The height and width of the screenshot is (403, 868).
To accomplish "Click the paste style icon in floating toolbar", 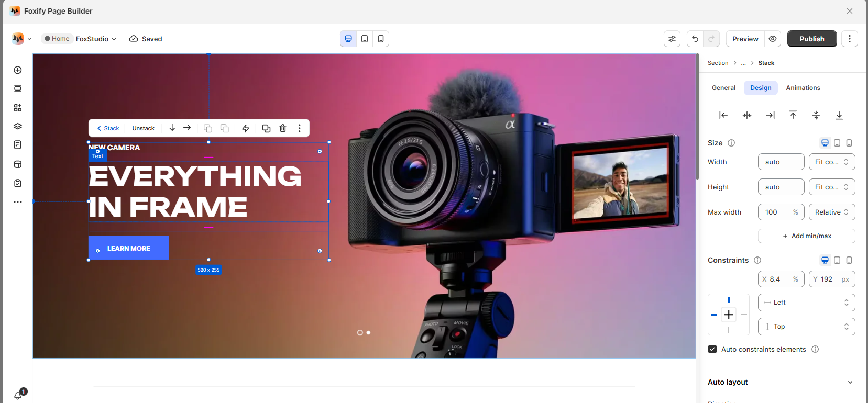I will (x=225, y=128).
